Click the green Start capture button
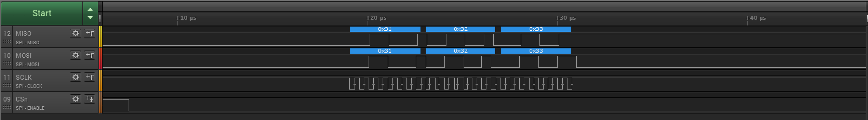 (42, 13)
